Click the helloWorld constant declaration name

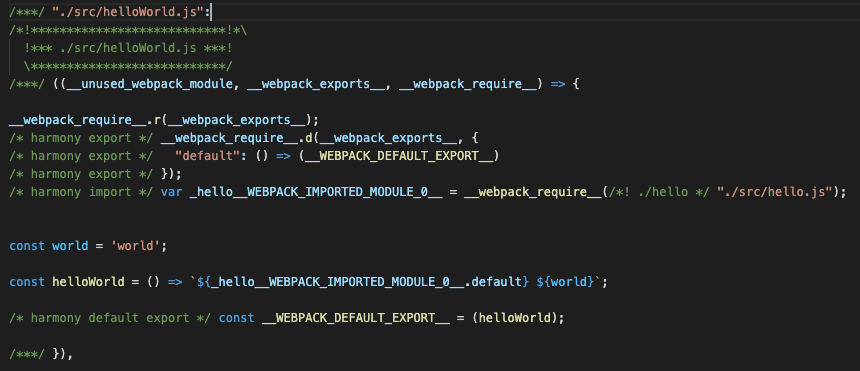[88, 282]
